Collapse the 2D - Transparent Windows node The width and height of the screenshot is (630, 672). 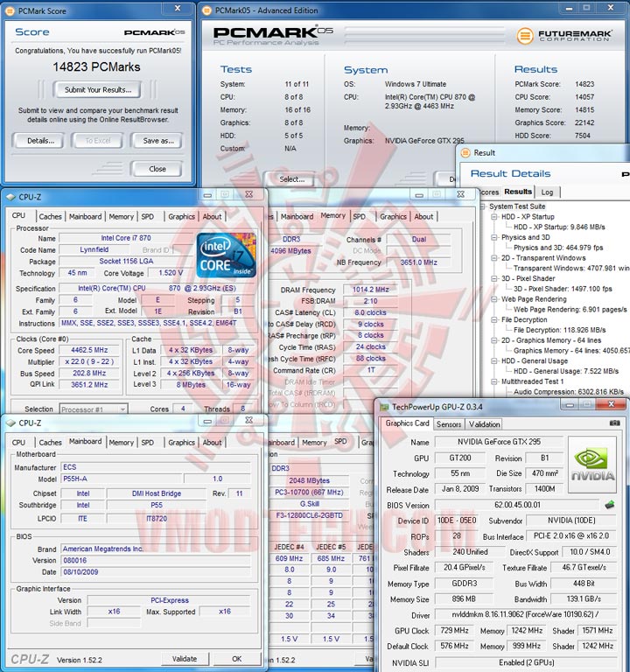pyautogui.click(x=494, y=258)
